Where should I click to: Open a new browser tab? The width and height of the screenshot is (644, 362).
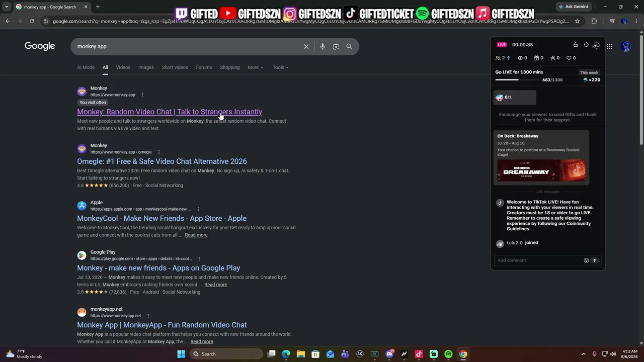98,7
